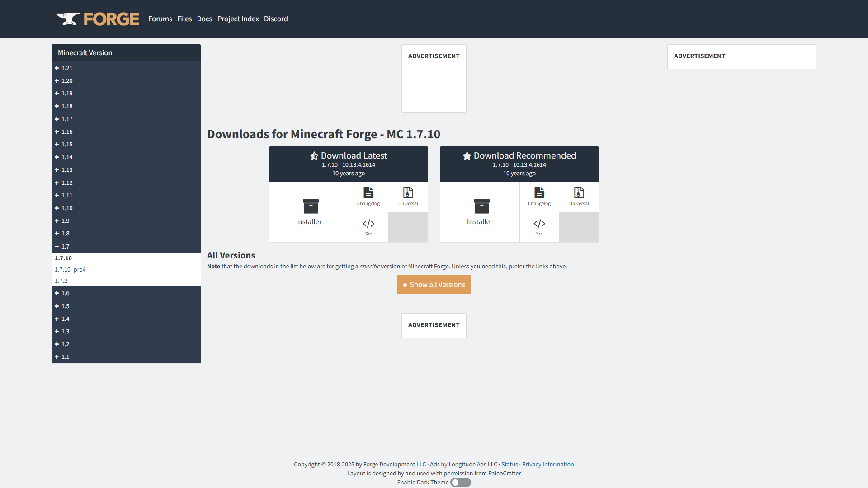Screen dimensions: 868x488
Task: Open the Status link in the footer
Action: pyautogui.click(x=509, y=465)
